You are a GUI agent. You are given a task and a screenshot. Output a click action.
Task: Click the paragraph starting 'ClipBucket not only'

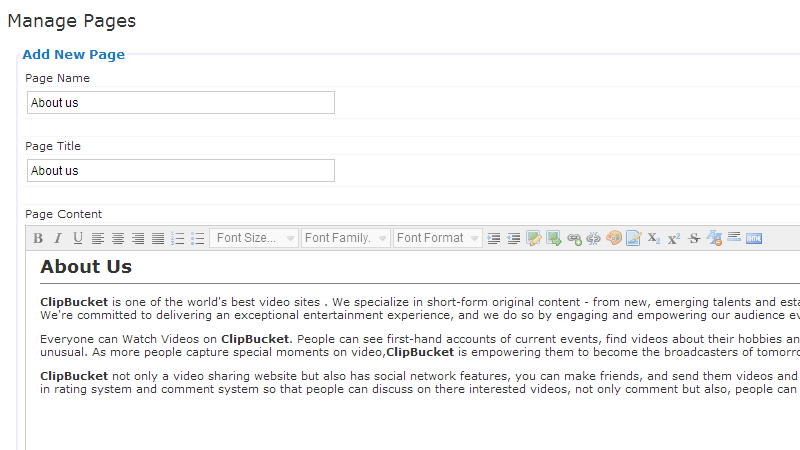click(x=420, y=383)
